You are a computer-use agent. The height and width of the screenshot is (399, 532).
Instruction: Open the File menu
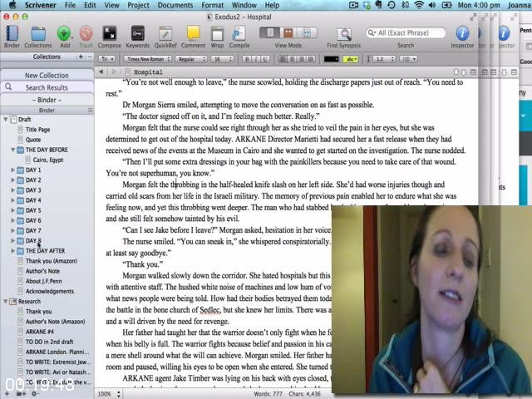point(70,5)
